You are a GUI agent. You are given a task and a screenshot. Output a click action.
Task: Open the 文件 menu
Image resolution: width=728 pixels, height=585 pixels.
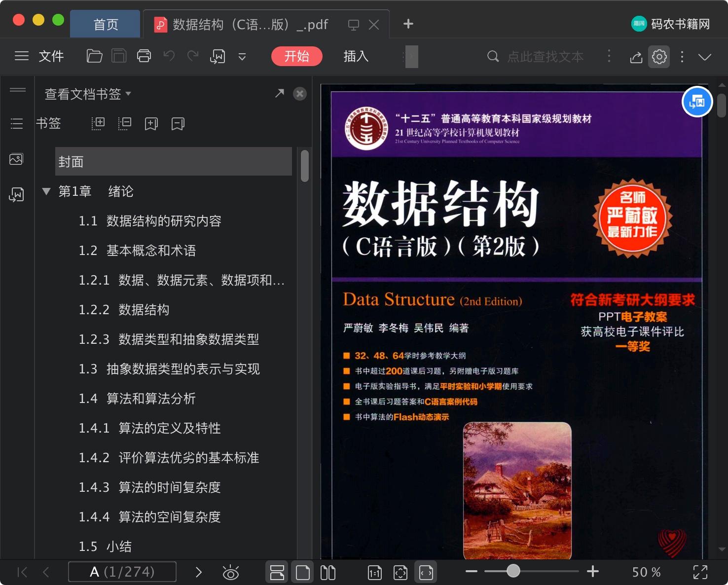51,56
